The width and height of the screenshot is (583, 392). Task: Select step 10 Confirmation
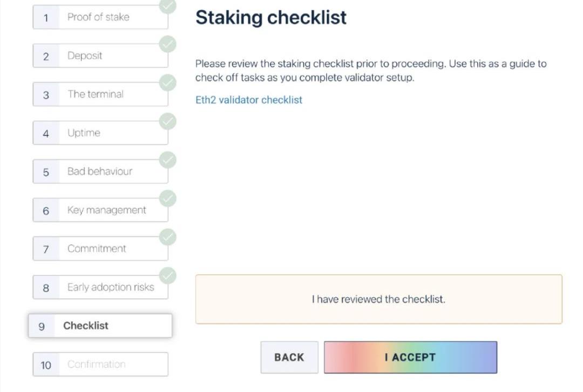pos(100,365)
